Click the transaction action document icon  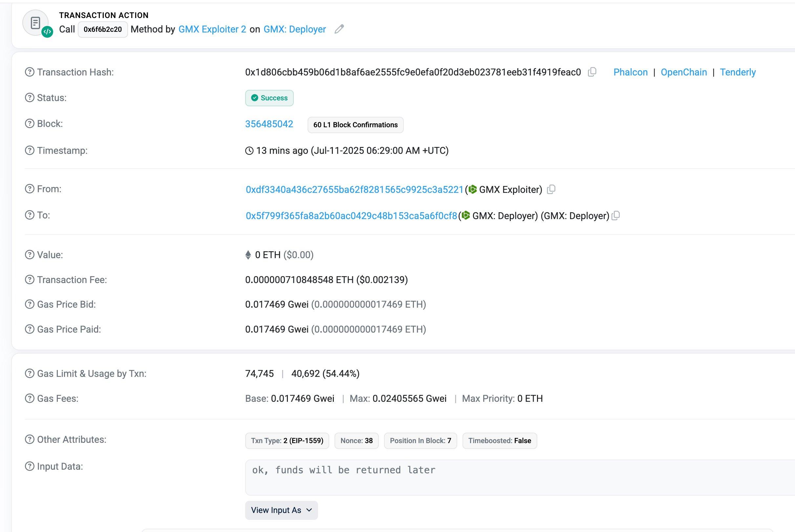(36, 23)
